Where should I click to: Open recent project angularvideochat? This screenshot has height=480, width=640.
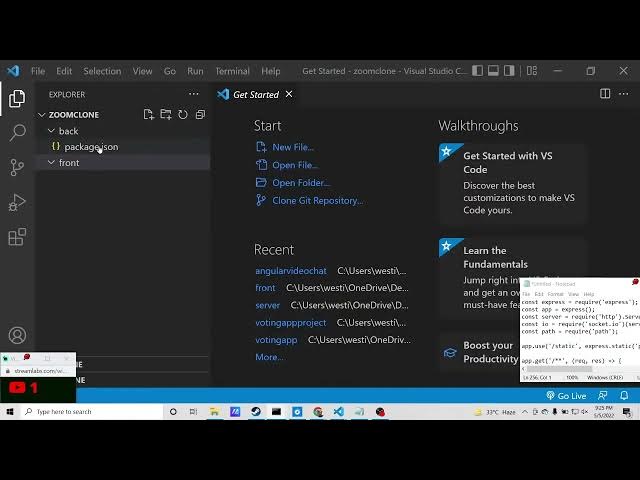point(291,271)
